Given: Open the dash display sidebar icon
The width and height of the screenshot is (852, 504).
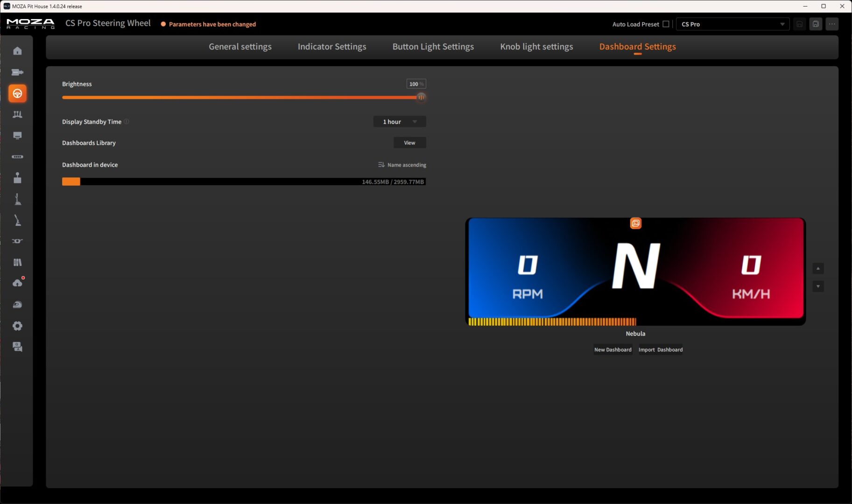Looking at the screenshot, I should point(17,136).
